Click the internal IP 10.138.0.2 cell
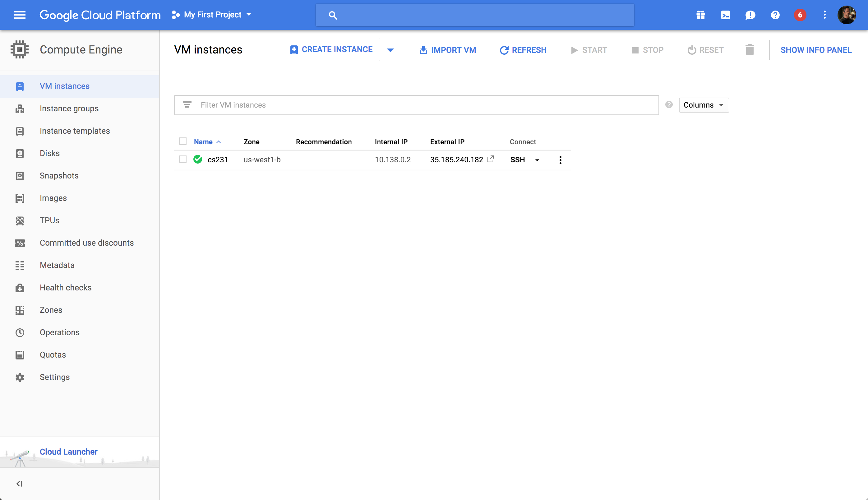868x500 pixels. 392,160
